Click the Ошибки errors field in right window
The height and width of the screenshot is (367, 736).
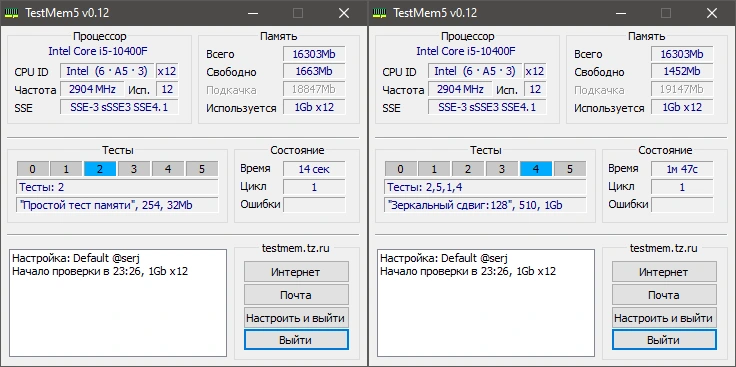click(x=682, y=205)
